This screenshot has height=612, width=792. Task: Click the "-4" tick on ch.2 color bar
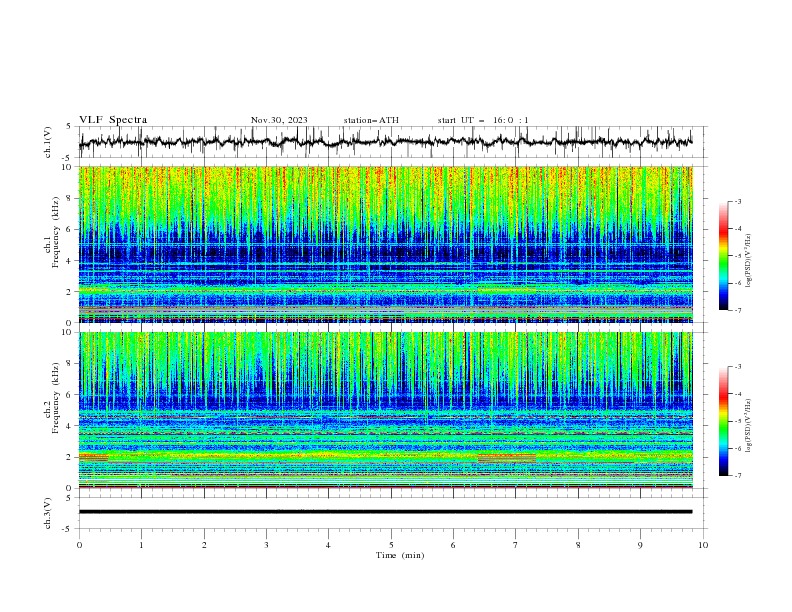[737, 394]
